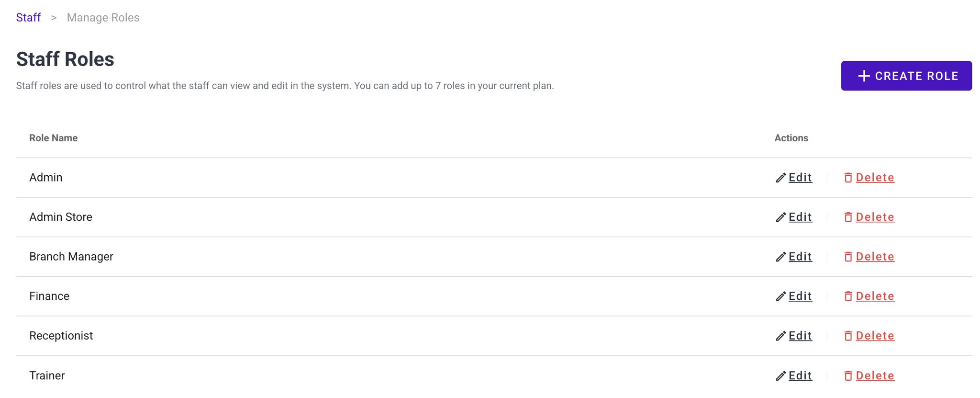
Task: Delete the Admin Store role
Action: [x=875, y=217]
